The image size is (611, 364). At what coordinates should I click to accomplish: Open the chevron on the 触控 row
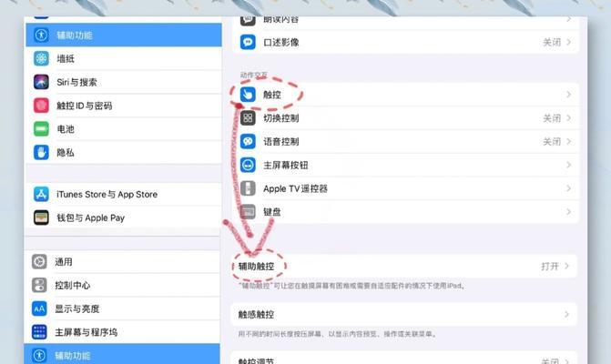[569, 95]
